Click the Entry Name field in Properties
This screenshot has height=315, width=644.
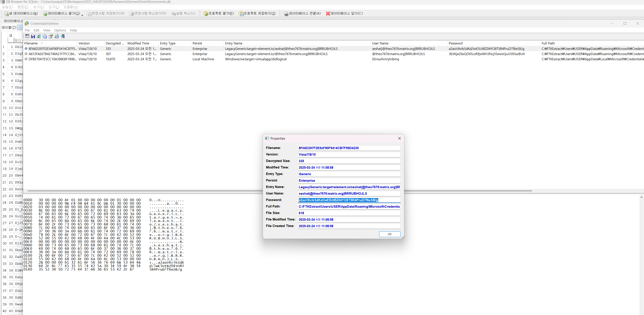tap(349, 187)
